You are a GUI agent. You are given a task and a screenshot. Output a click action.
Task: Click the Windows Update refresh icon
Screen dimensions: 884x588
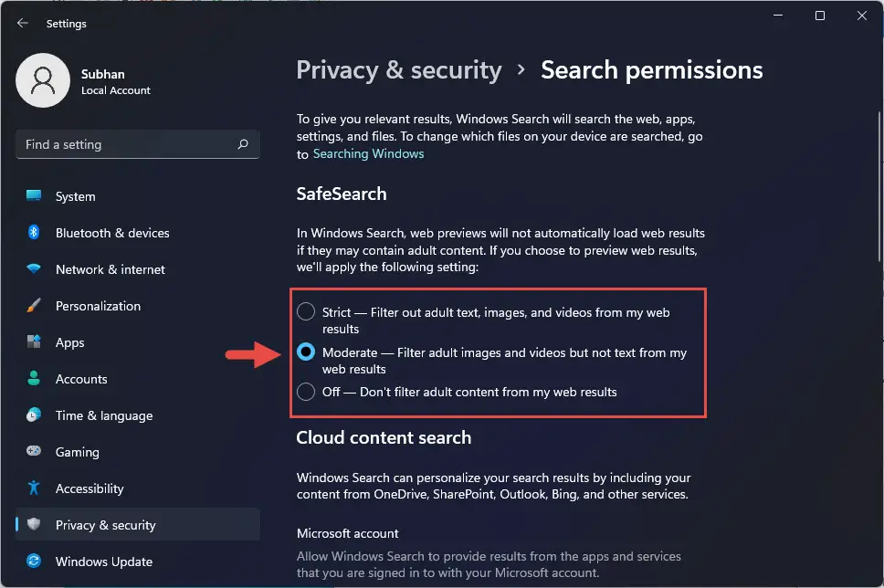(x=34, y=561)
